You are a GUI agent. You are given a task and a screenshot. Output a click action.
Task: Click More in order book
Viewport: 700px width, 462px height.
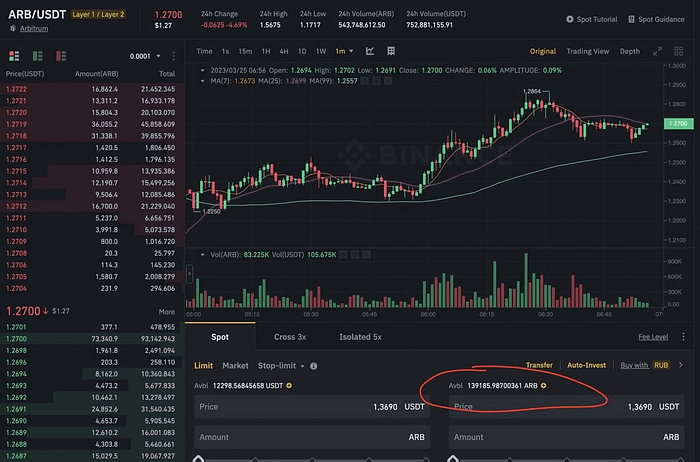[167, 312]
